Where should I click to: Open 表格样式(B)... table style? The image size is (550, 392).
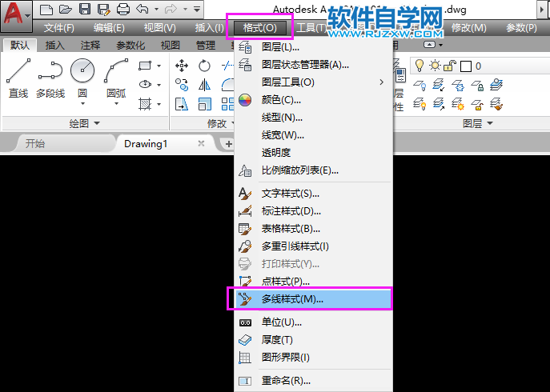(313, 229)
